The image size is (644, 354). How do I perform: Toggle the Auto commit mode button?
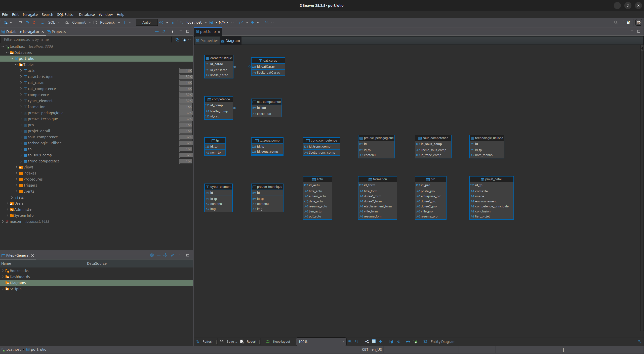click(x=146, y=22)
